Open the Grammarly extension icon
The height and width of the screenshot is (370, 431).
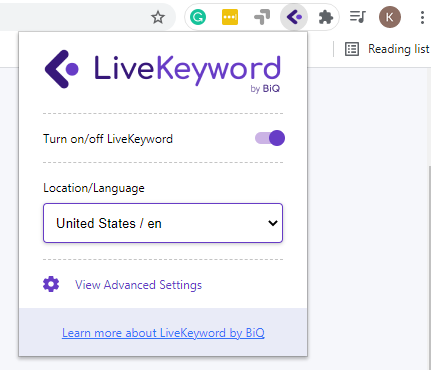[x=198, y=17]
